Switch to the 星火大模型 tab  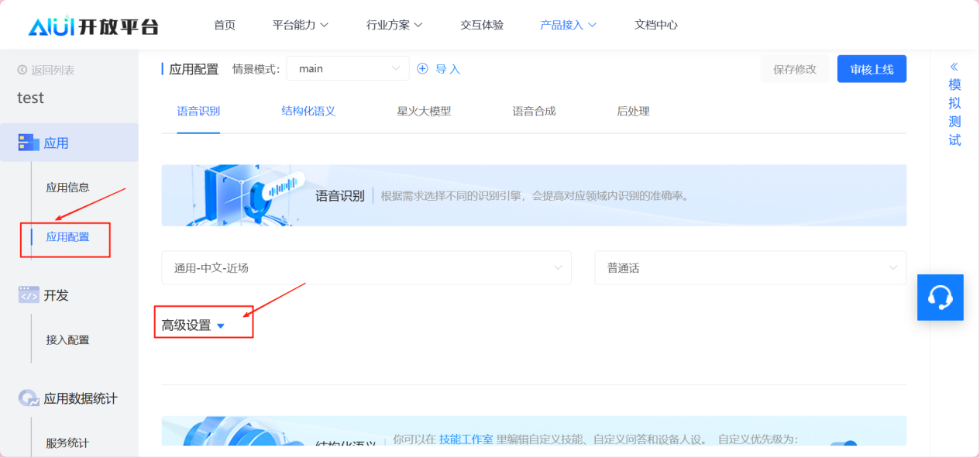424,112
